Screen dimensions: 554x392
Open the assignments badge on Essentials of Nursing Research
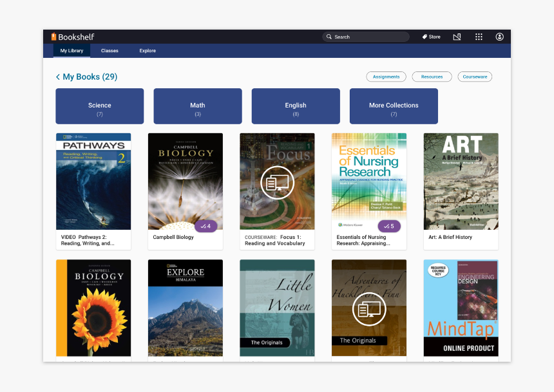point(389,226)
